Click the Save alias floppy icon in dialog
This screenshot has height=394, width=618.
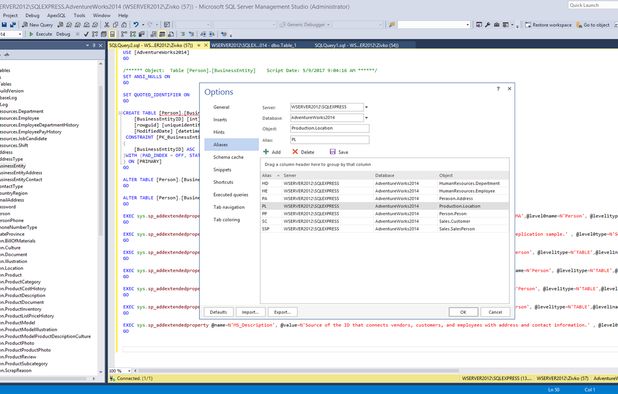(333, 152)
